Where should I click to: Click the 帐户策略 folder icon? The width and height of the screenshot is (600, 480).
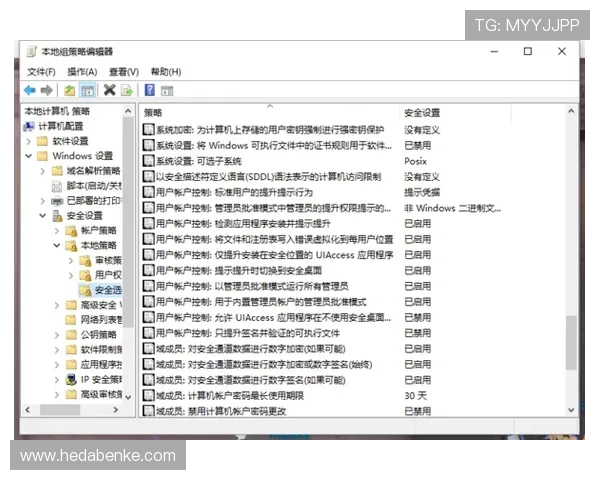click(x=71, y=231)
